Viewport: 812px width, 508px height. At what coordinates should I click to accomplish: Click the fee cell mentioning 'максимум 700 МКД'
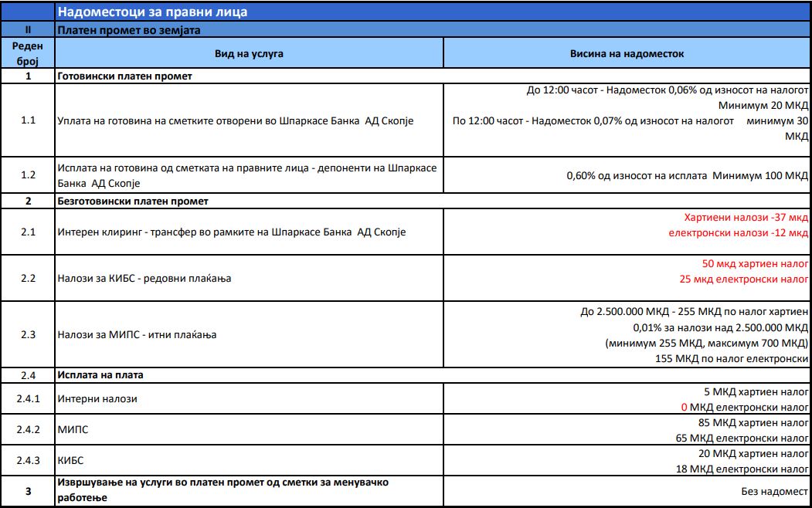(x=706, y=343)
